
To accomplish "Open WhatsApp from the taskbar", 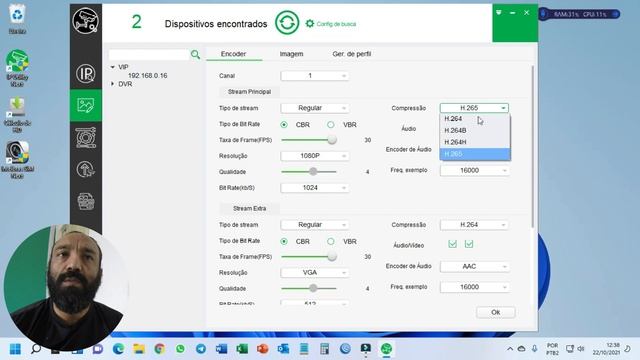I will tap(180, 349).
